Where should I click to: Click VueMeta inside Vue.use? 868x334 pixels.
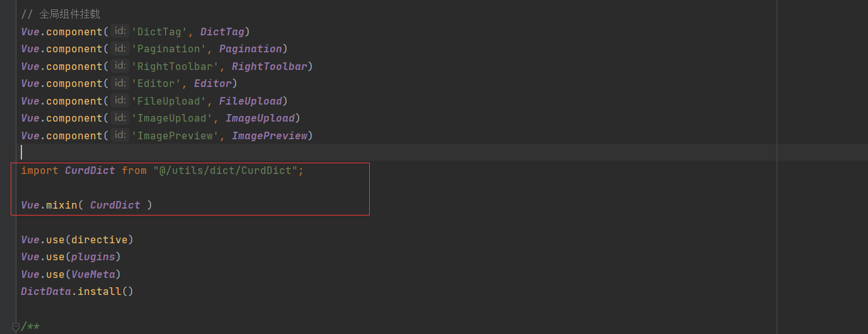(93, 274)
